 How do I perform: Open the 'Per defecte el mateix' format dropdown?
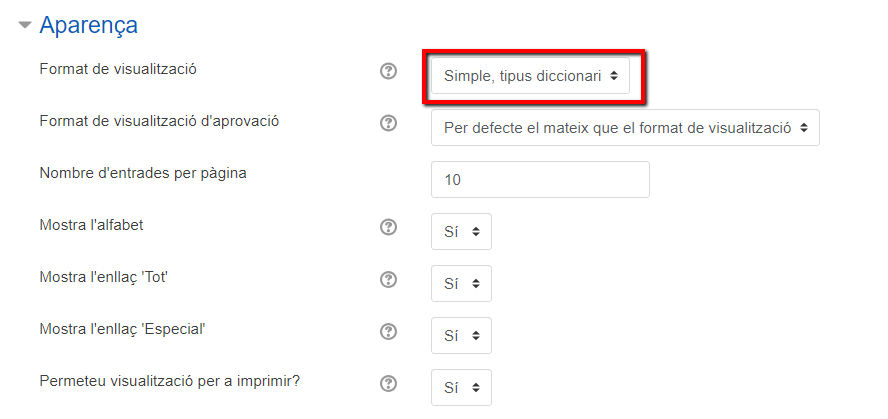[625, 127]
